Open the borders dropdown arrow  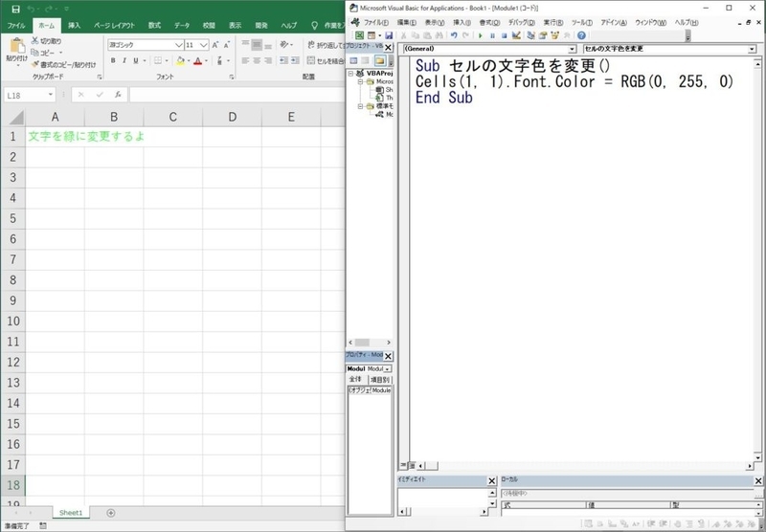tap(167, 61)
